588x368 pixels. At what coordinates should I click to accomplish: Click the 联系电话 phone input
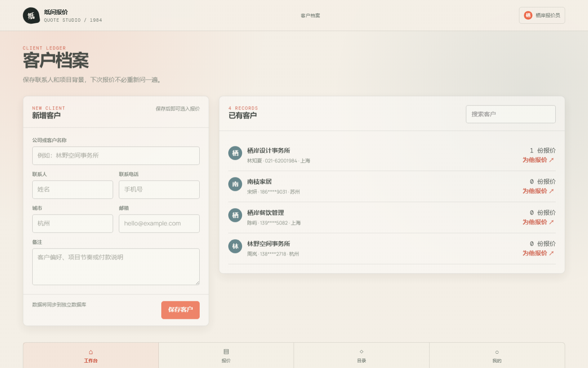(159, 190)
